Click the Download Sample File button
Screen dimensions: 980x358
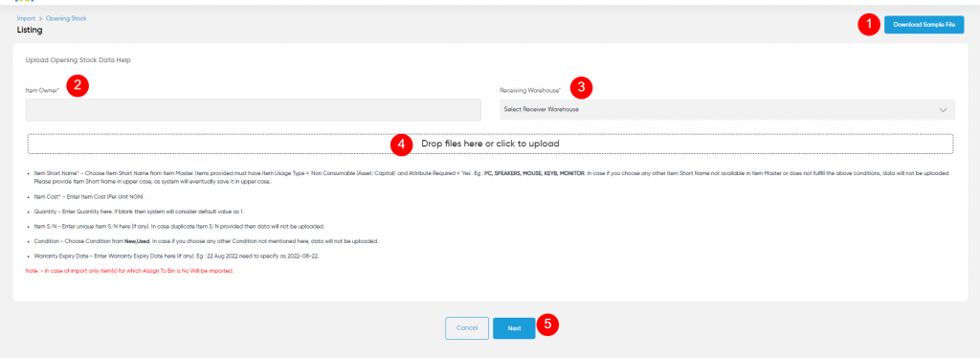pyautogui.click(x=924, y=24)
